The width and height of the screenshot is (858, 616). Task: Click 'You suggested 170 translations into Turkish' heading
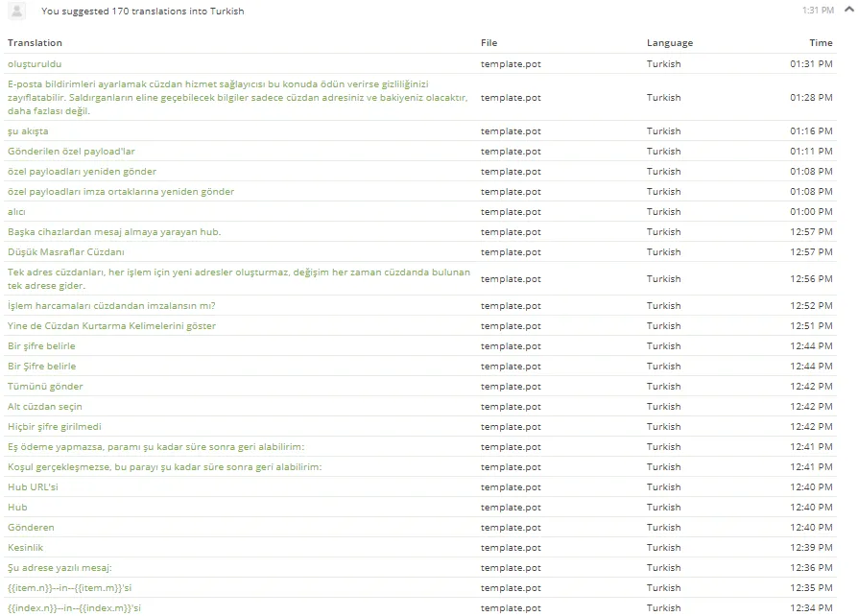[x=143, y=11]
